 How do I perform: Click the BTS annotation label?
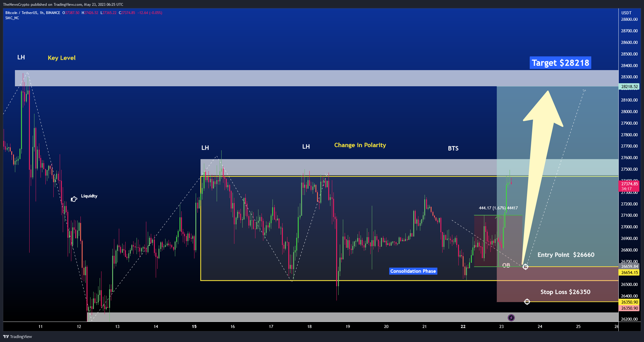(453, 148)
